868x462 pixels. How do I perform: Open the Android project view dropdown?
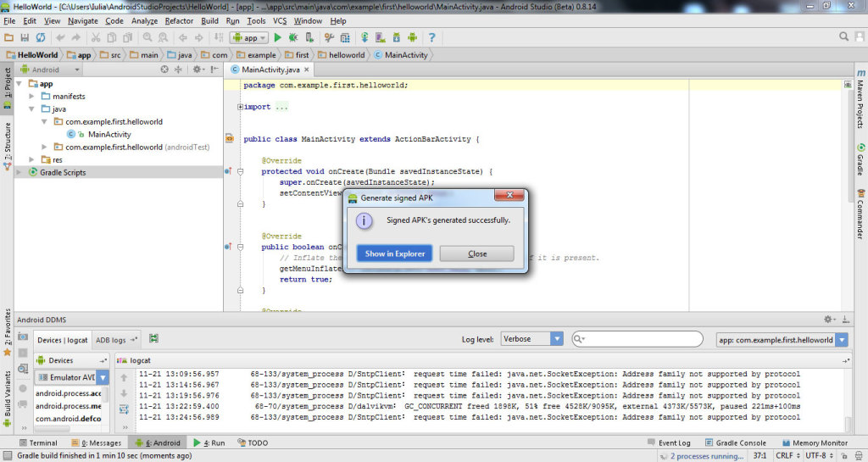coord(50,70)
